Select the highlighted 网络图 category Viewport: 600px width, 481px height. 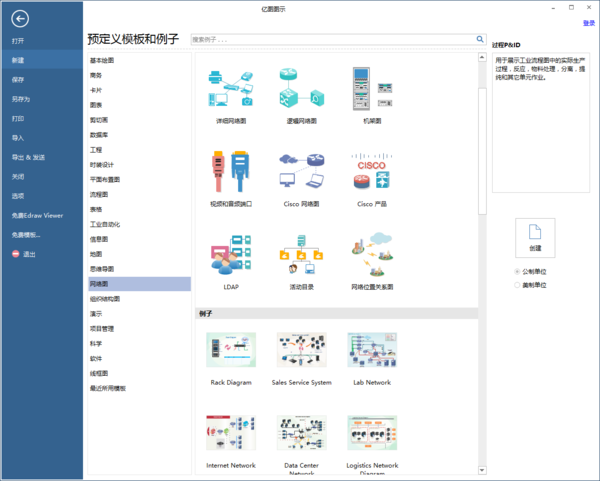pyautogui.click(x=140, y=284)
